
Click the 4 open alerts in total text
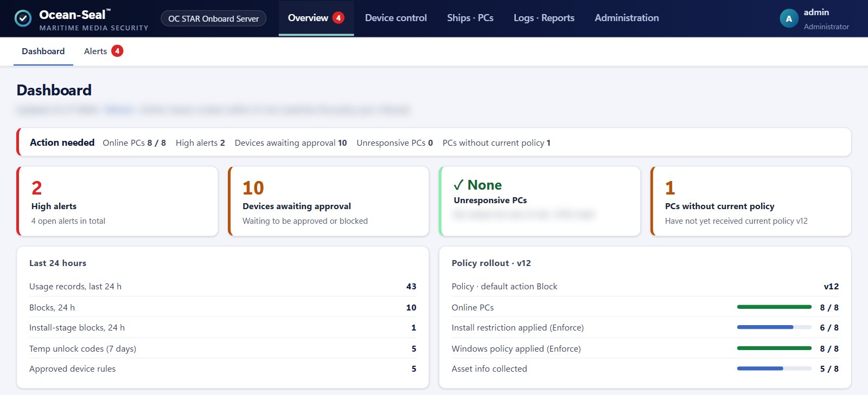tap(68, 221)
